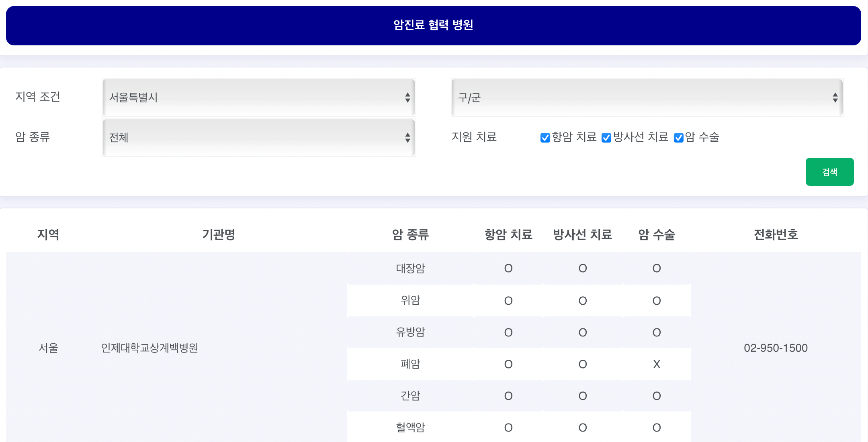Open the 암 종류 전체 dropdown
868x442 pixels.
pos(259,138)
